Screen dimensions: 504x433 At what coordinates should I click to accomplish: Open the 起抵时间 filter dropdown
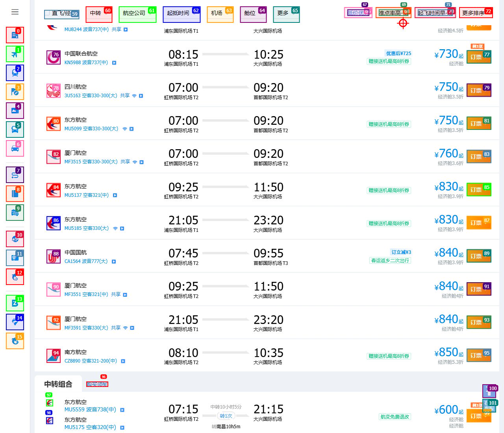tap(182, 15)
